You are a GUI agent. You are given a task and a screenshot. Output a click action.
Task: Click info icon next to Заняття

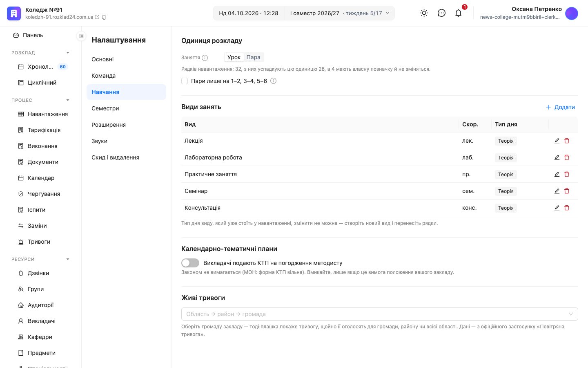click(x=205, y=58)
